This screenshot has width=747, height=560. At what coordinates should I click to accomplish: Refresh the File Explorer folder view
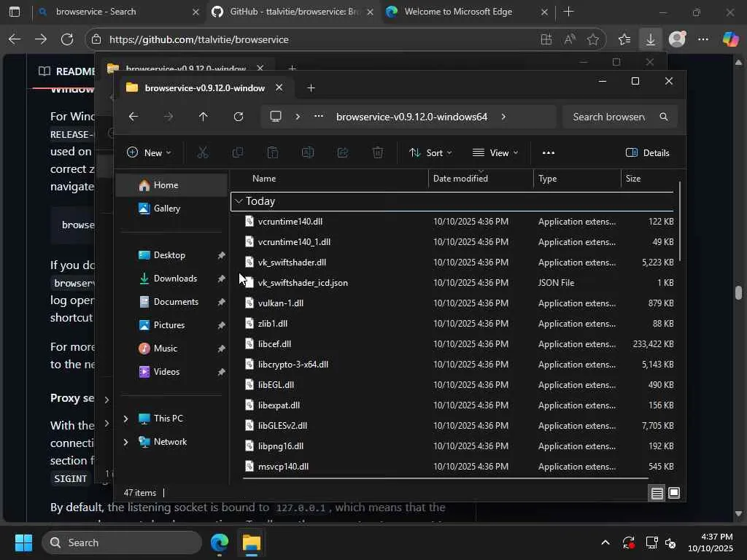pyautogui.click(x=239, y=117)
